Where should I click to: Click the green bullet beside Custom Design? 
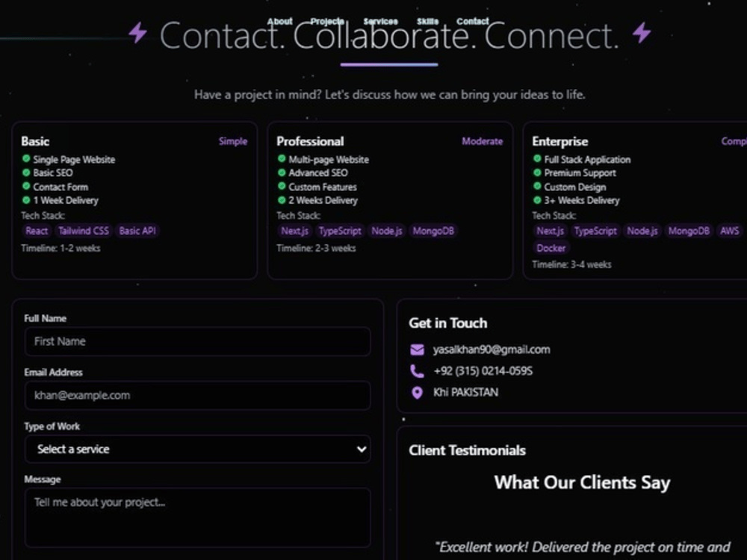[x=537, y=186]
